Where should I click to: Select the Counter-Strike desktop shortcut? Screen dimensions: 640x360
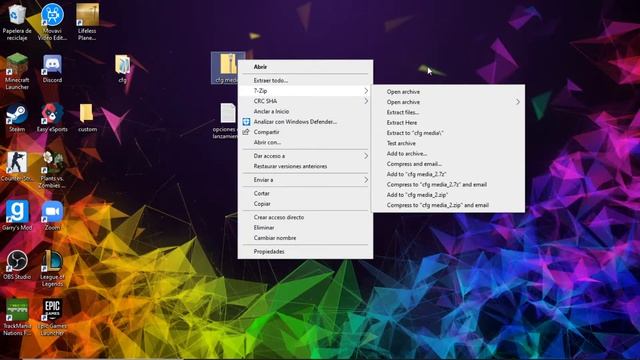coord(16,167)
